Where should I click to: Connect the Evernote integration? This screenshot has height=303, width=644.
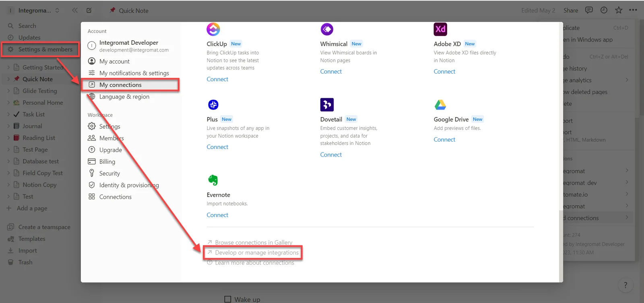pyautogui.click(x=217, y=215)
